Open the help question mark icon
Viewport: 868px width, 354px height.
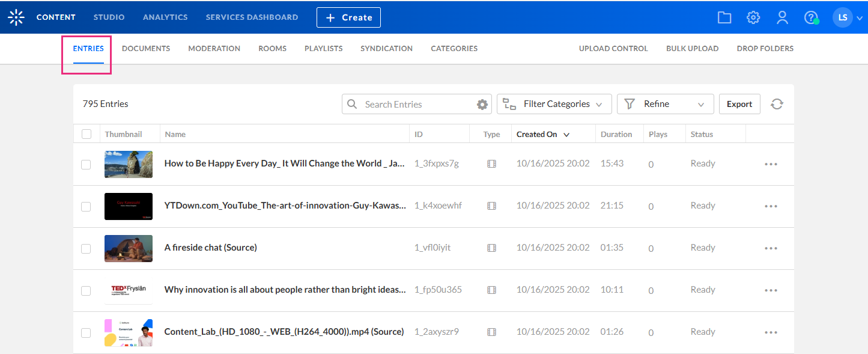pos(811,17)
